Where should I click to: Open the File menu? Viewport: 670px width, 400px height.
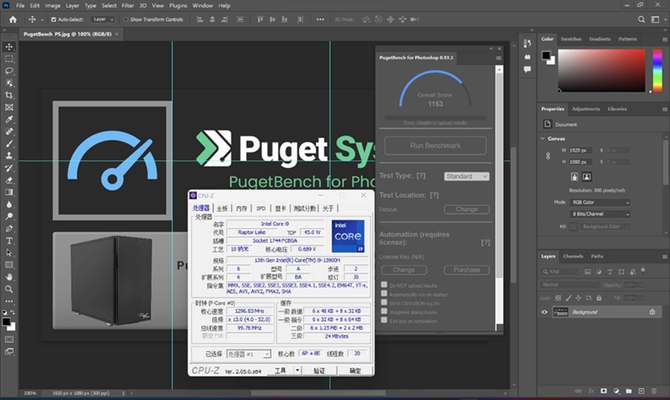pos(20,6)
